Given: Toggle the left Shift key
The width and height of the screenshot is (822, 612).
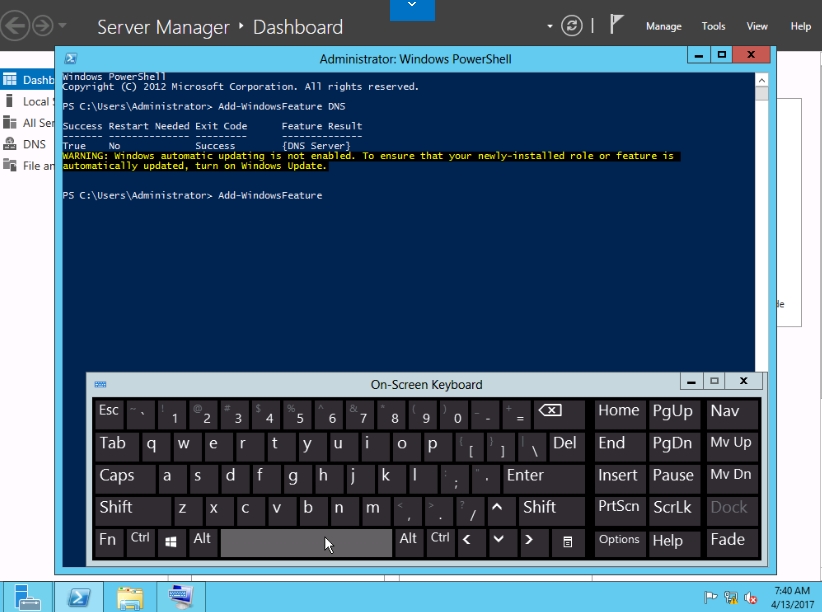Looking at the screenshot, I should (133, 510).
